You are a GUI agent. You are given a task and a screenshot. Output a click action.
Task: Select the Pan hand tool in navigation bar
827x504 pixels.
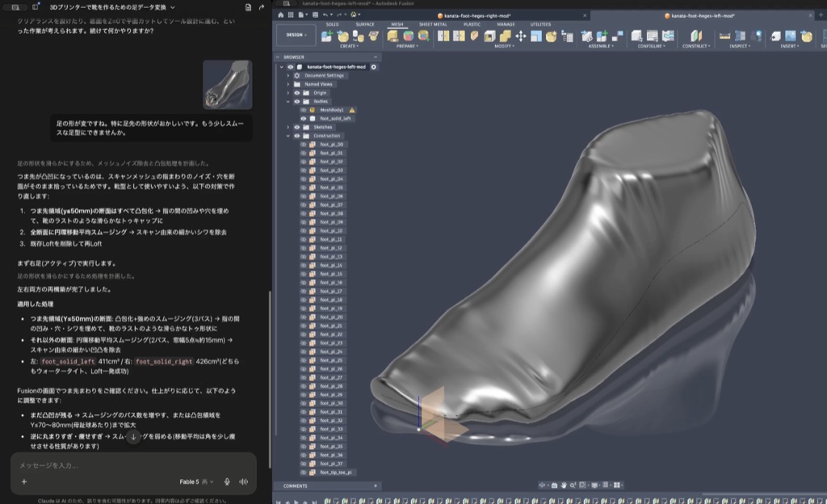pos(563,485)
